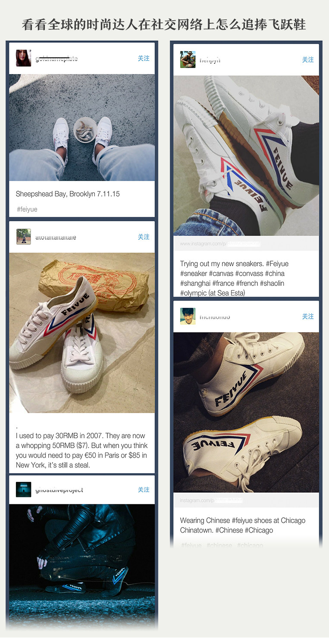Open the photo of white shoes with the bowl
This screenshot has height=644, width=329.
point(82,127)
